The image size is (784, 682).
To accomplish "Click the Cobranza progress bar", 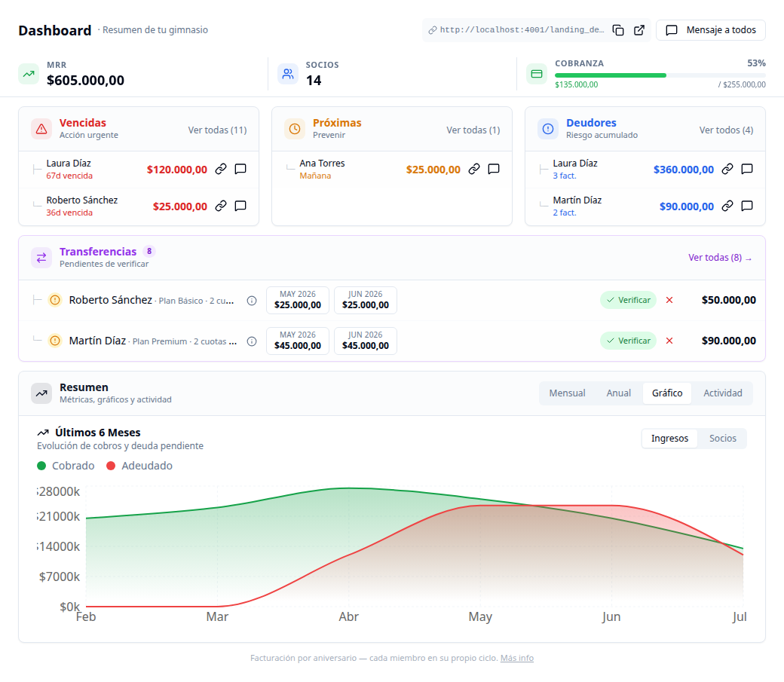I will 660,75.
